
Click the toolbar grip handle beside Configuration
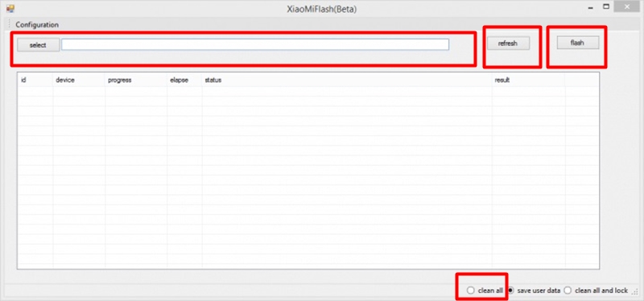pyautogui.click(x=9, y=24)
